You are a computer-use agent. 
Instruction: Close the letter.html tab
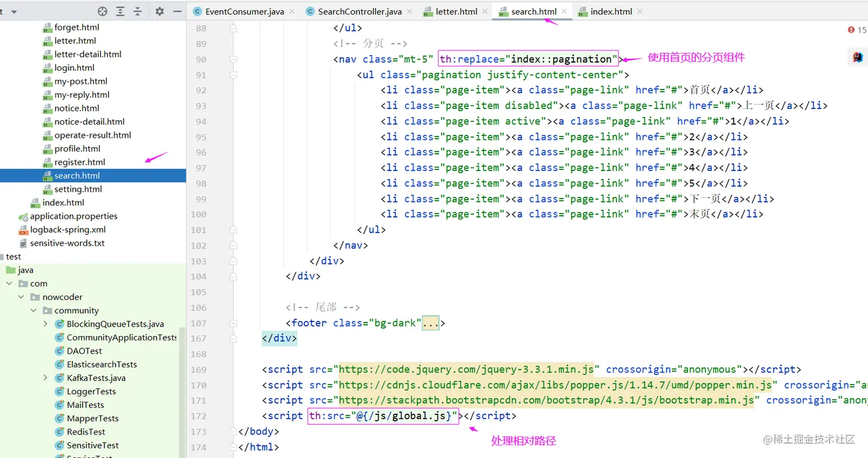pos(485,11)
